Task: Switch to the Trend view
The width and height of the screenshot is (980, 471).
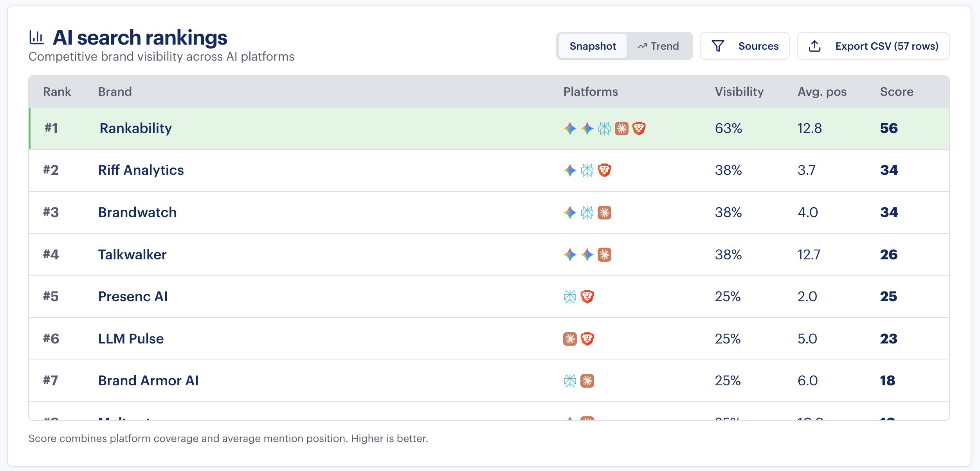Action: [658, 46]
